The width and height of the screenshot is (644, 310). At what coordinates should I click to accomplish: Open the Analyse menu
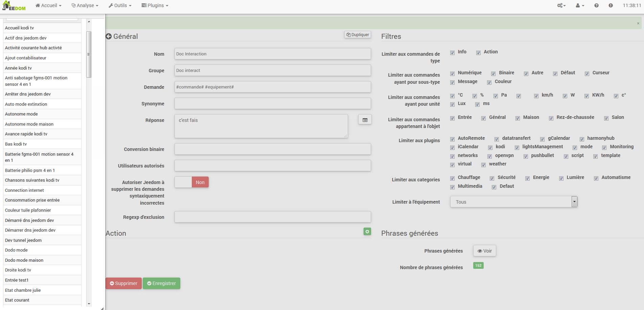tap(85, 5)
